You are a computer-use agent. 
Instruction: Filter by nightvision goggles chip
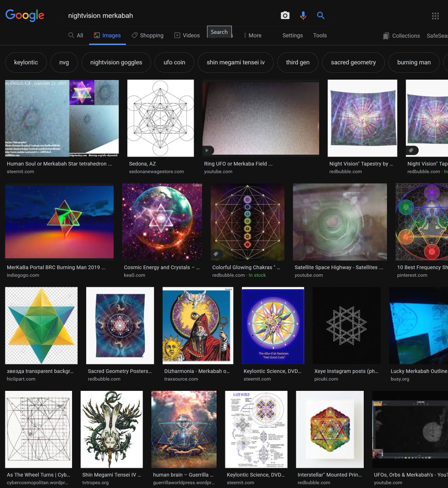tap(116, 62)
